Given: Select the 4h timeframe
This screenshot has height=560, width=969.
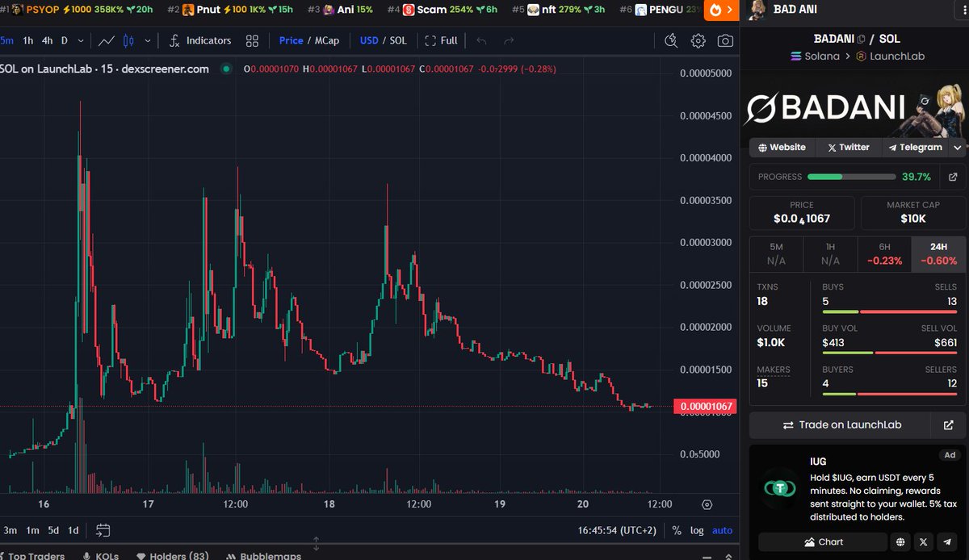Looking at the screenshot, I should 48,40.
